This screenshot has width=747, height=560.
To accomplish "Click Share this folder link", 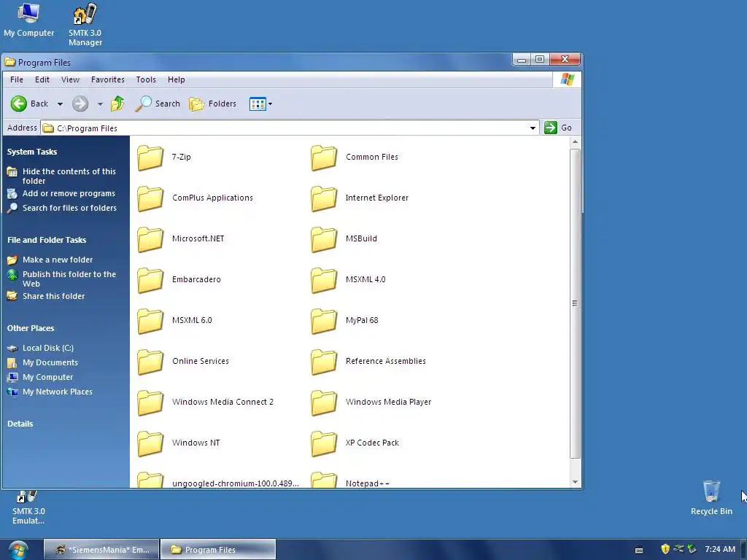I will pyautogui.click(x=53, y=296).
